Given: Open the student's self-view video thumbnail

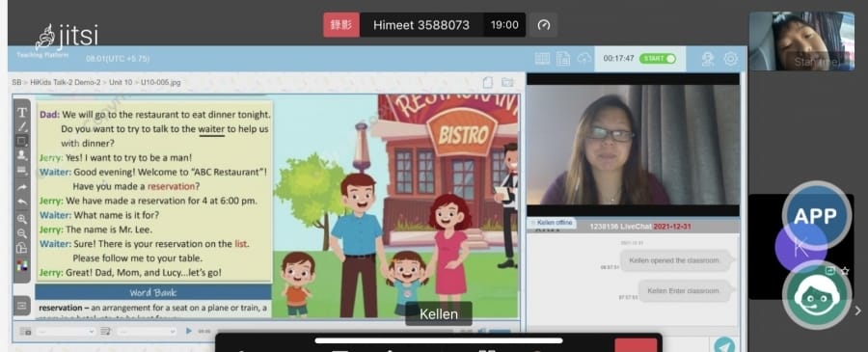Looking at the screenshot, I should click(x=801, y=41).
